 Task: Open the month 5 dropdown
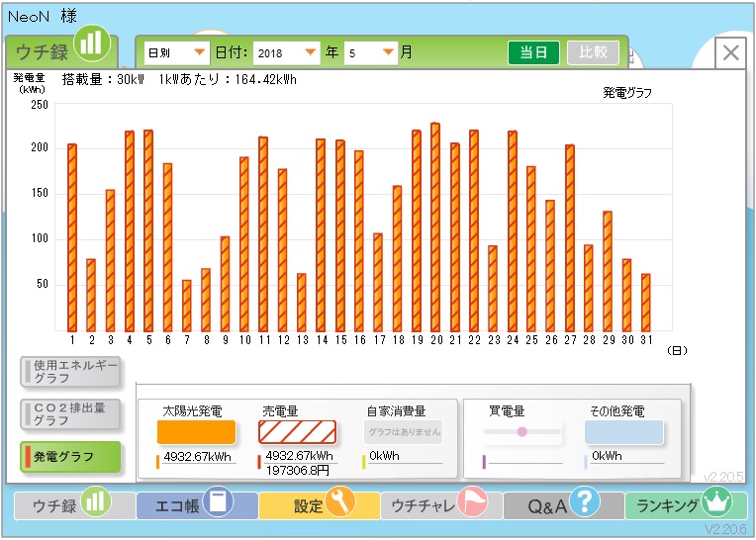(370, 52)
